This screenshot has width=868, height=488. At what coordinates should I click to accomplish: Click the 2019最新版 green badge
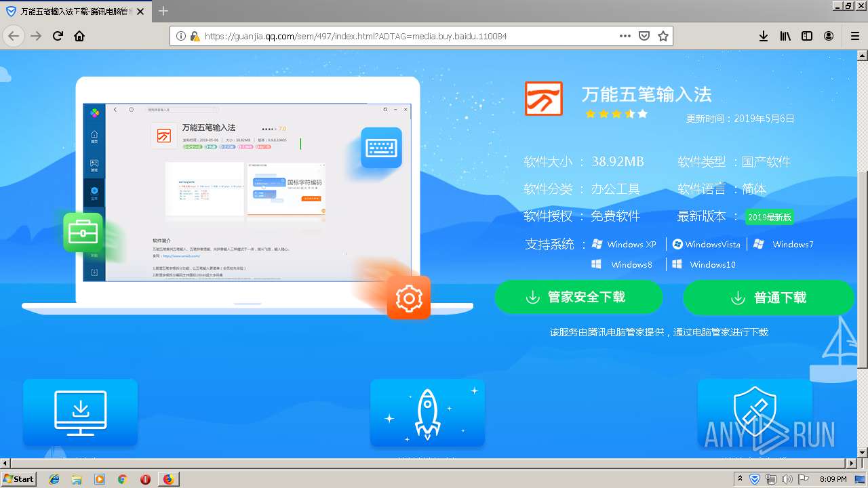(x=769, y=217)
